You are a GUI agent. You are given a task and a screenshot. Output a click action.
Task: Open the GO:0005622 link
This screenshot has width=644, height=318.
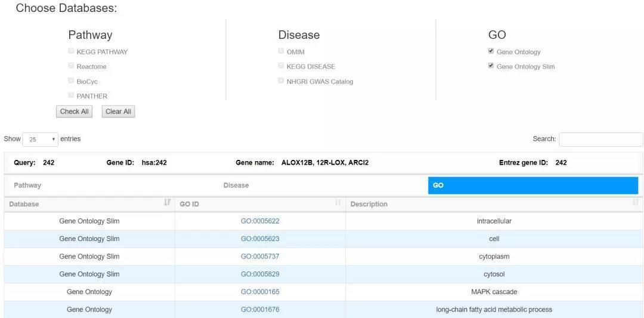click(x=260, y=221)
